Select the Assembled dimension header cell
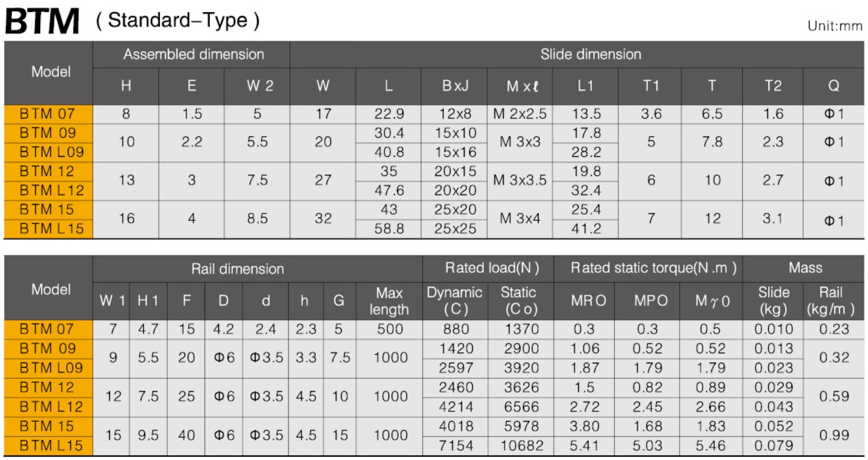The width and height of the screenshot is (868, 460). (193, 55)
